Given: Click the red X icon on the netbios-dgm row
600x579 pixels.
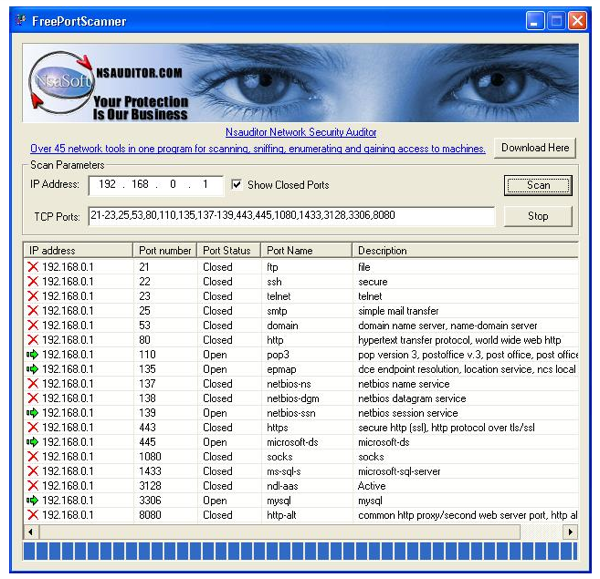Looking at the screenshot, I should tap(33, 398).
